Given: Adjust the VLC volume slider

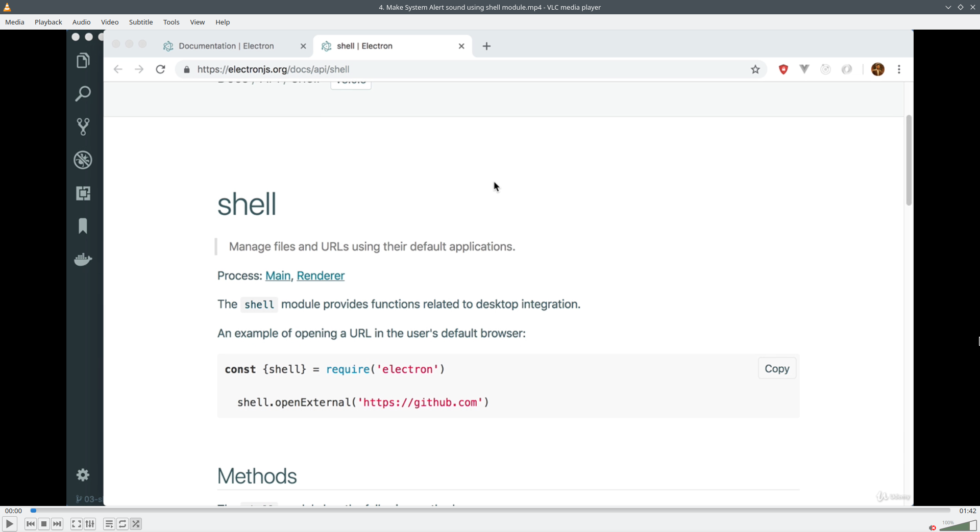Looking at the screenshot, I should click(958, 525).
